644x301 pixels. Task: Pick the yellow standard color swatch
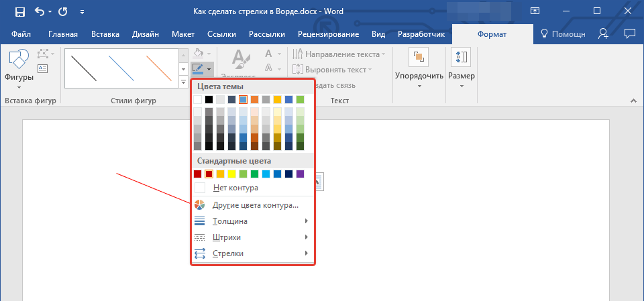coord(231,174)
